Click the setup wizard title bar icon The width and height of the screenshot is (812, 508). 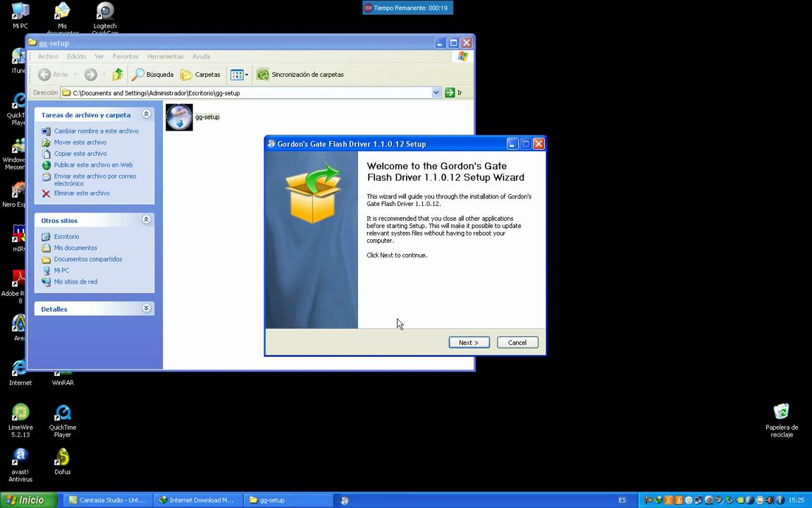click(x=271, y=144)
